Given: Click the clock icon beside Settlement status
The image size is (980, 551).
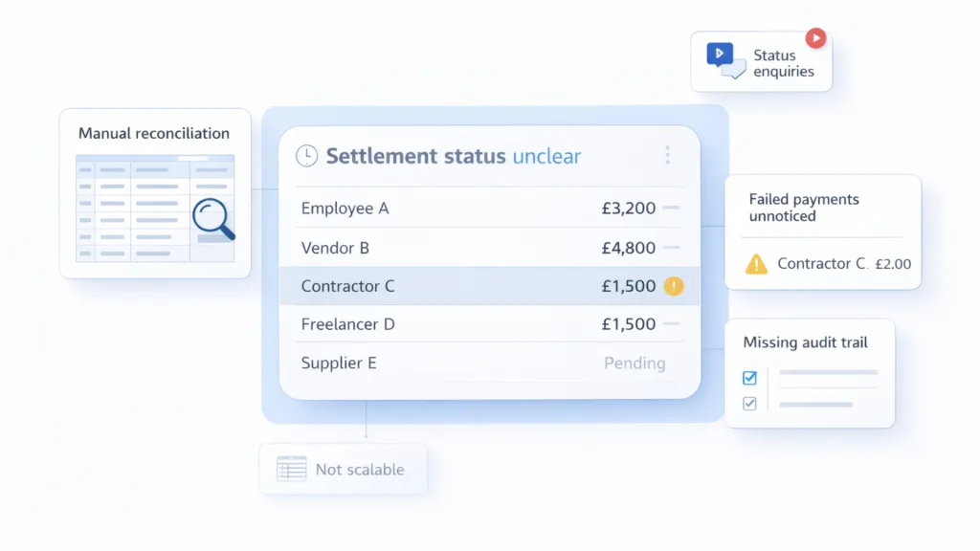Looking at the screenshot, I should coord(306,154).
